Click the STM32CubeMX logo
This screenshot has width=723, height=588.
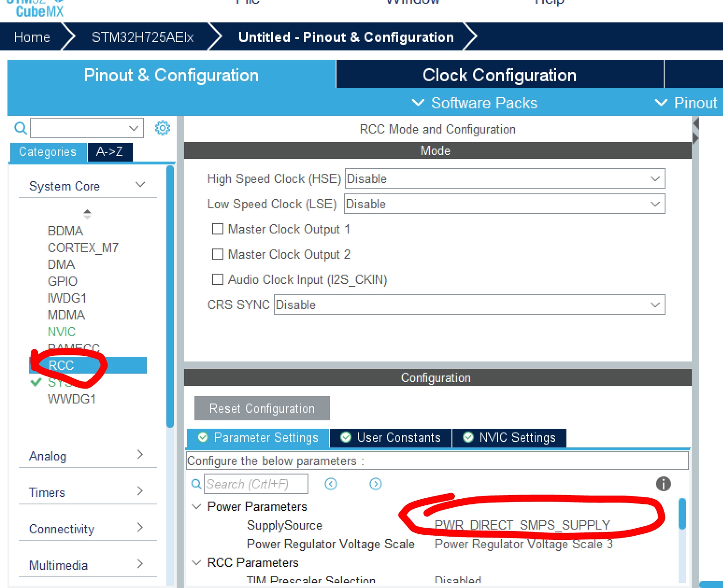click(x=36, y=8)
